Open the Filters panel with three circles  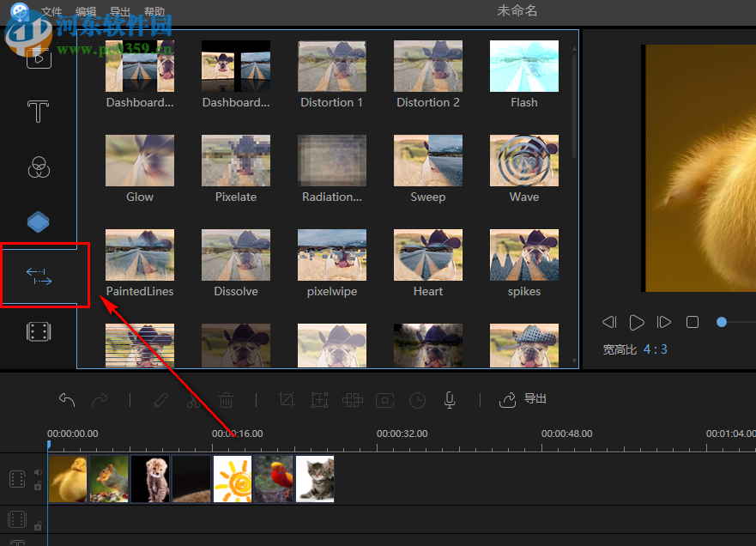pyautogui.click(x=39, y=167)
